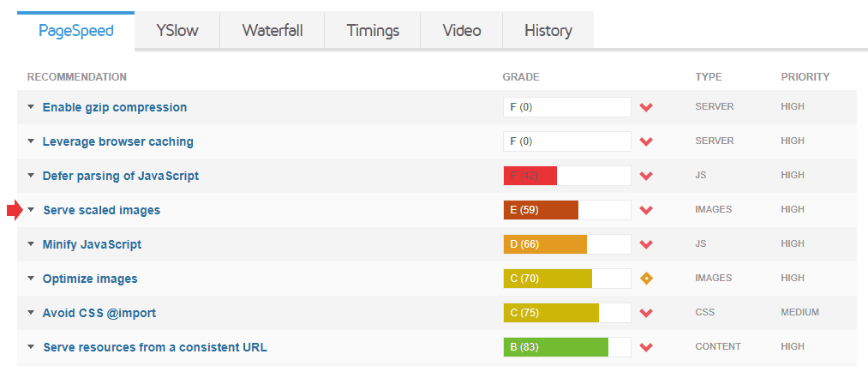Expand Serve scaled images disclosure triangle

coord(31,210)
